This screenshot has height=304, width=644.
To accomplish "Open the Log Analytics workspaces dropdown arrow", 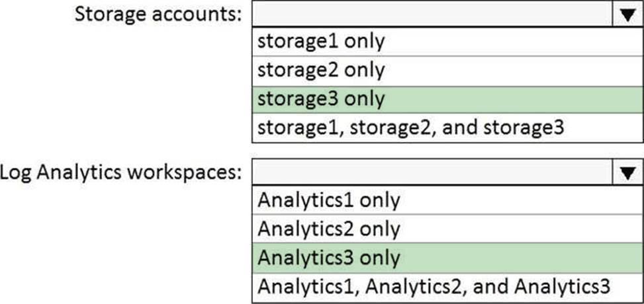I will click(625, 172).
